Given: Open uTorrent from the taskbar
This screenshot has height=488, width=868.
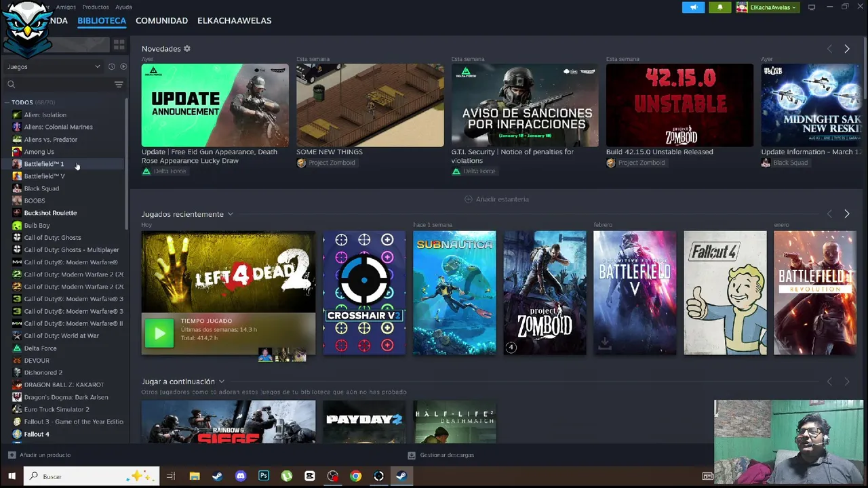Looking at the screenshot, I should (287, 476).
